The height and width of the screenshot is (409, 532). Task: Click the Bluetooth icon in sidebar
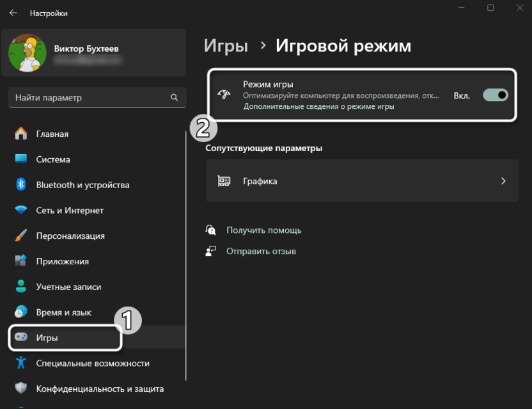pos(21,185)
